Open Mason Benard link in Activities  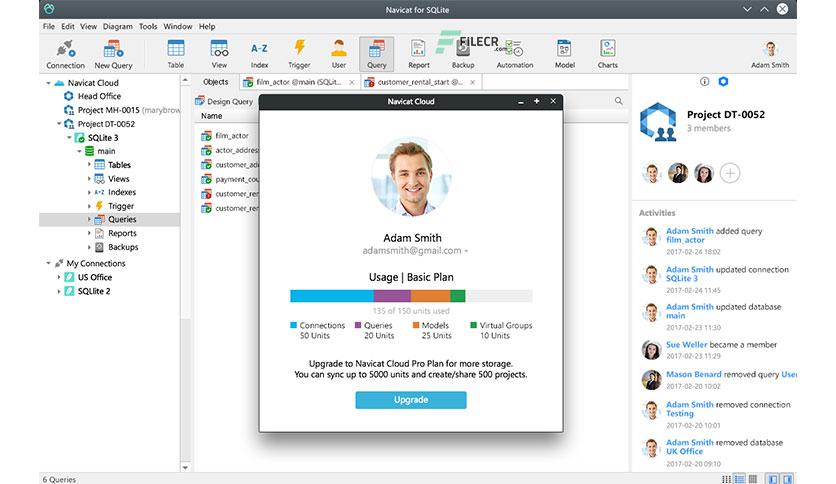point(694,374)
